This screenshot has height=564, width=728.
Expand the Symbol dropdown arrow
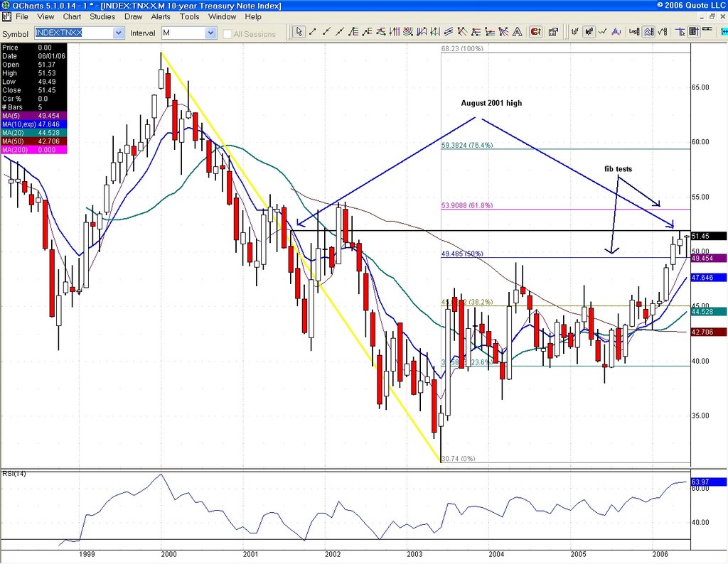(x=119, y=33)
